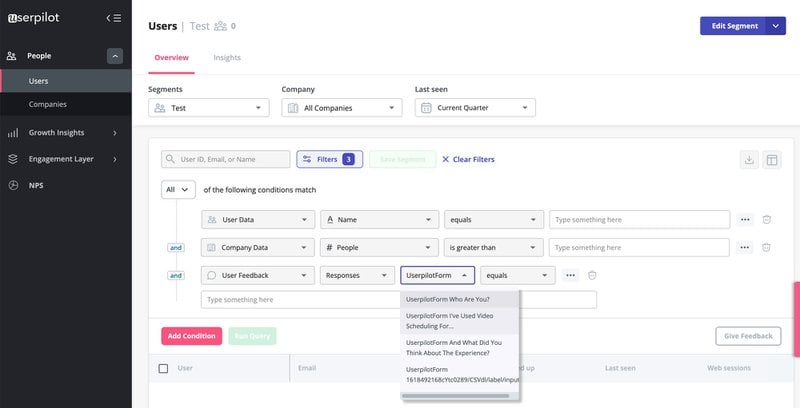The image size is (800, 408).
Task: Close the UserpilotForm dropdown
Action: click(438, 275)
